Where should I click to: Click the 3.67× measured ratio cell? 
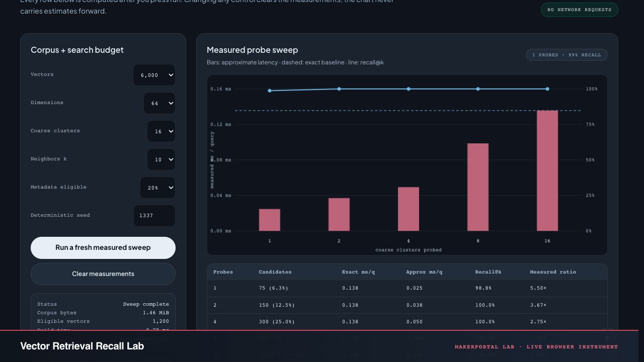tap(538, 305)
